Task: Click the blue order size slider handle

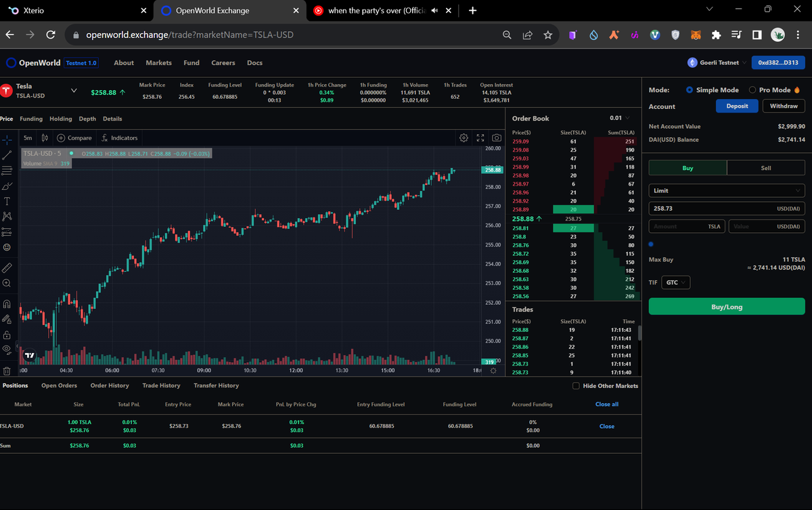Action: (x=651, y=244)
